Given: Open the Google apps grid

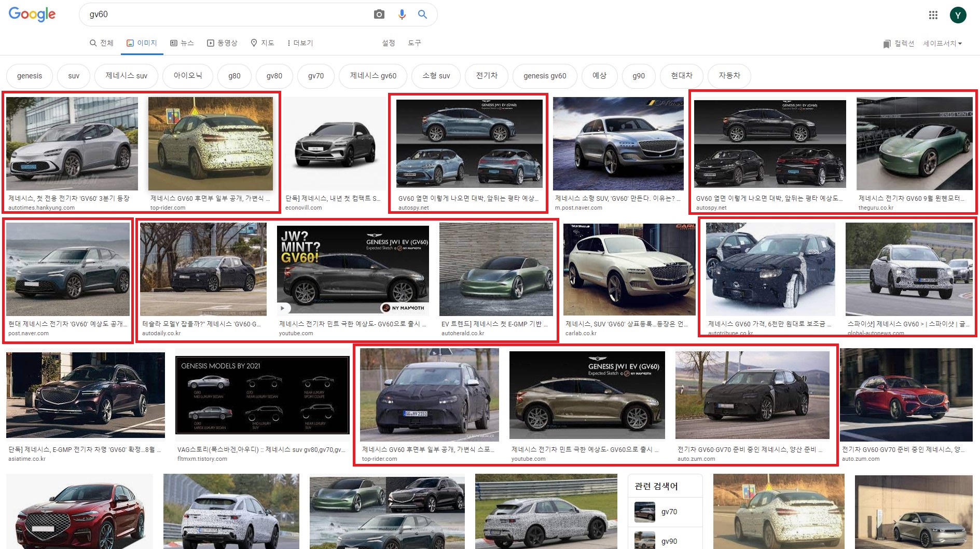Looking at the screenshot, I should coord(933,15).
